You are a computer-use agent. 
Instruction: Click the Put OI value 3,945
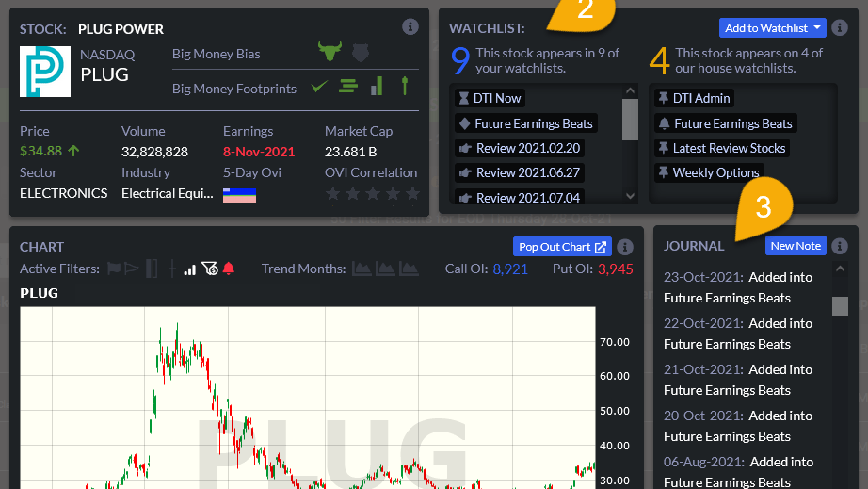click(615, 269)
